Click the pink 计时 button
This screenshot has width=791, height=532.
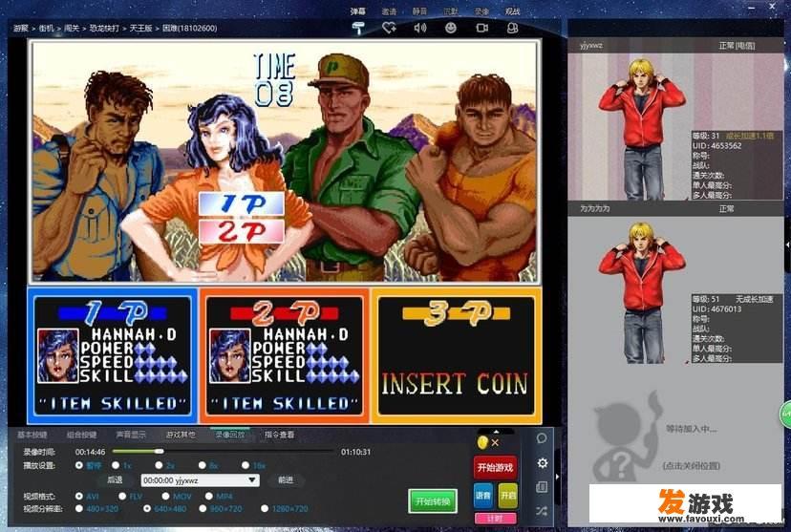496,519
